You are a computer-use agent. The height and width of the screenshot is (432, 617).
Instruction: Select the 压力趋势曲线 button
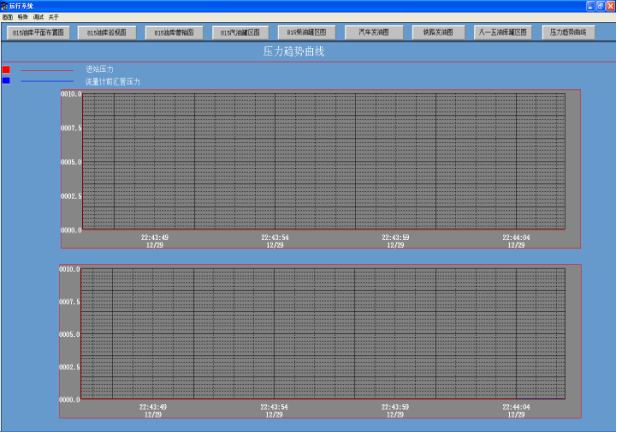click(568, 32)
